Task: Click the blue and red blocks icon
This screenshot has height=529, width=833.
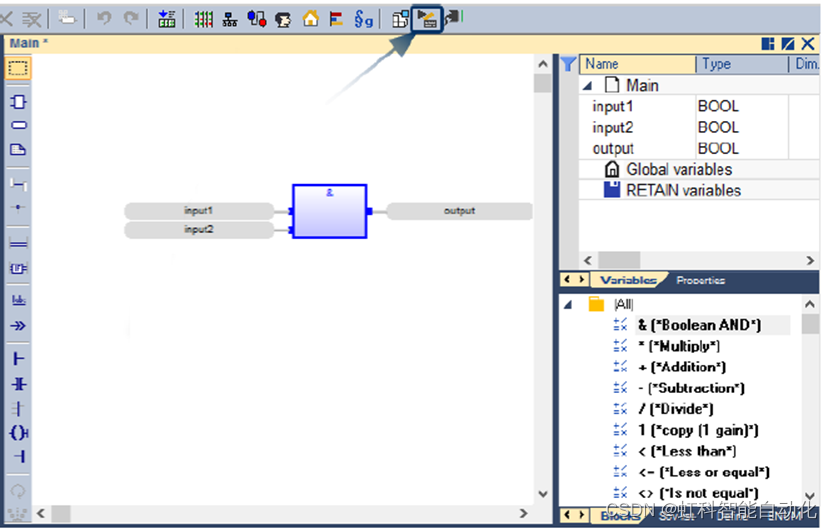Action: [x=257, y=19]
